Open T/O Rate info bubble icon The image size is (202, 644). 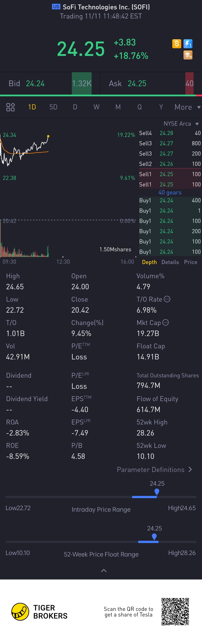pyautogui.click(x=167, y=299)
